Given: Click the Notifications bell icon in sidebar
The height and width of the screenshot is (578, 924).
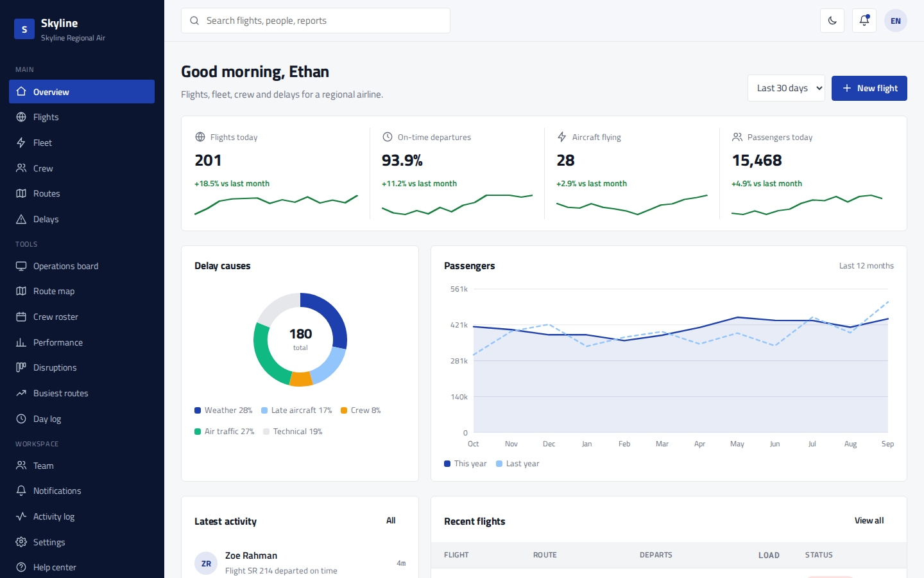Looking at the screenshot, I should tap(21, 491).
